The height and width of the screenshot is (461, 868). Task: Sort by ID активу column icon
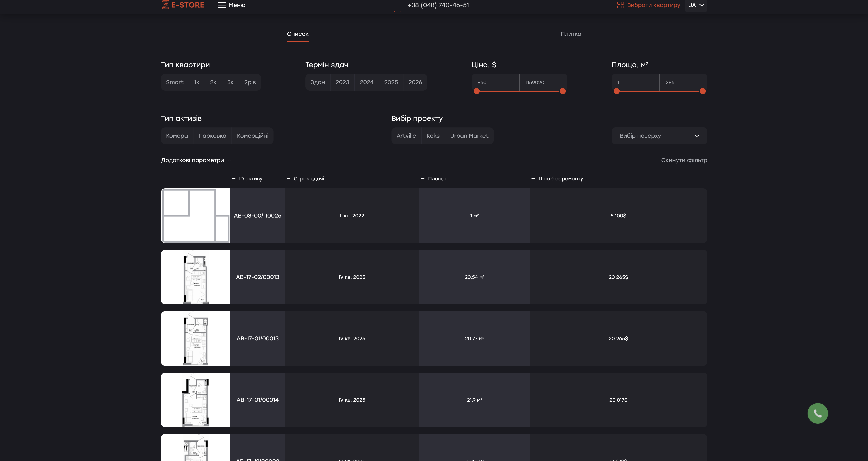click(234, 178)
